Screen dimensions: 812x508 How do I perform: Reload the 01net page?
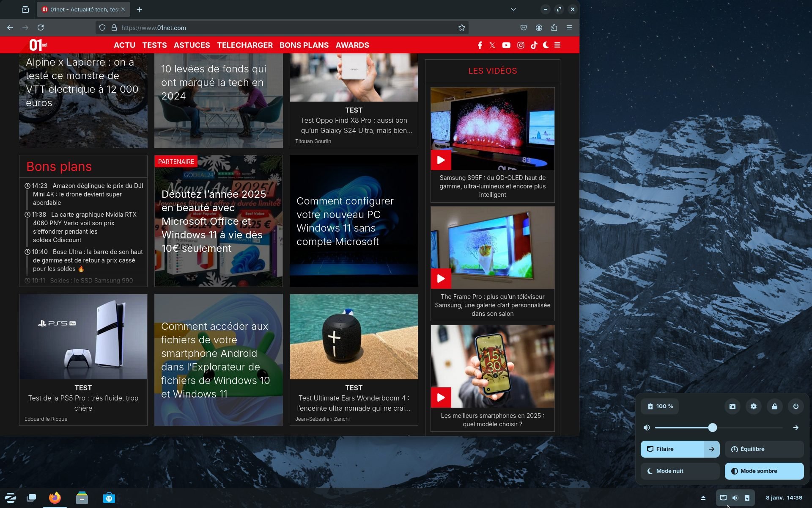click(x=41, y=28)
